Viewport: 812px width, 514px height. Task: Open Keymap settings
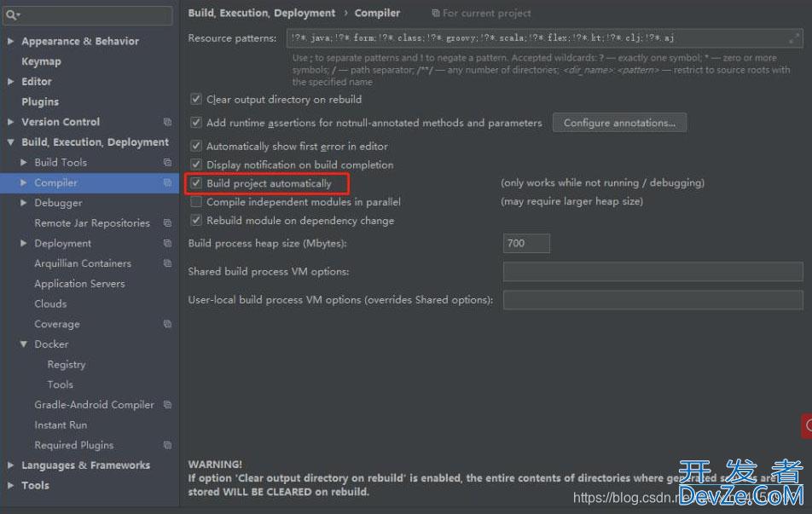coord(41,61)
